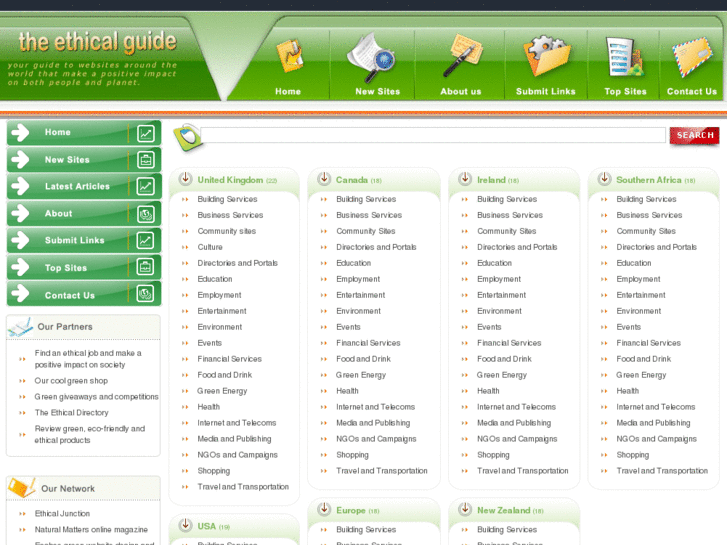Click the briefcase icon on sidebar Top Sites
Viewport: 727px width, 545px height.
pyautogui.click(x=146, y=267)
